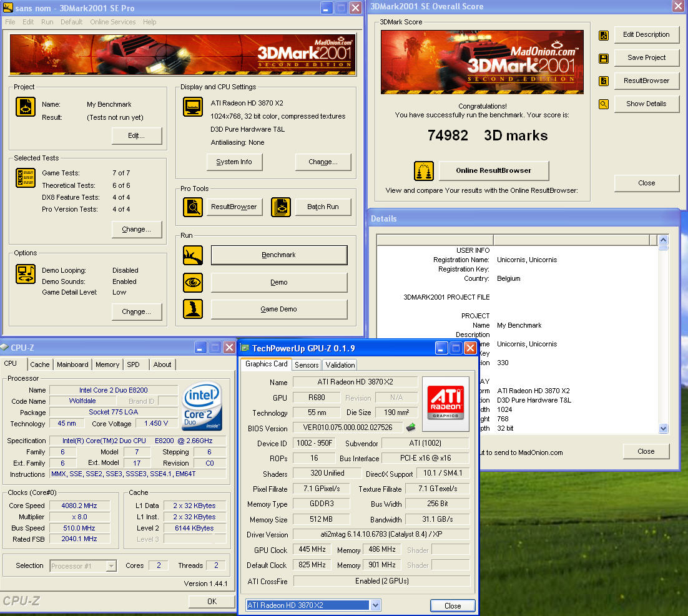Viewport: 688px width, 616px height.
Task: Open the Edit menu in 3DMark
Action: 28,22
